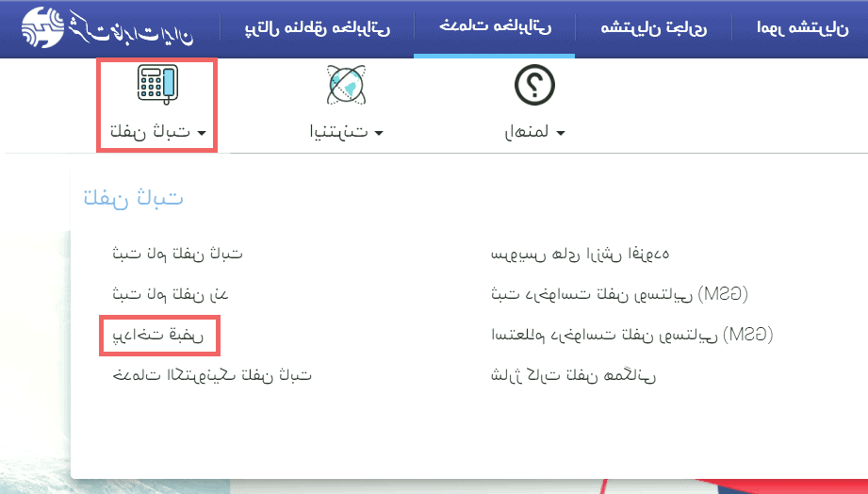Click the text label under the globe icon
This screenshot has height=494, width=868.
(338, 132)
